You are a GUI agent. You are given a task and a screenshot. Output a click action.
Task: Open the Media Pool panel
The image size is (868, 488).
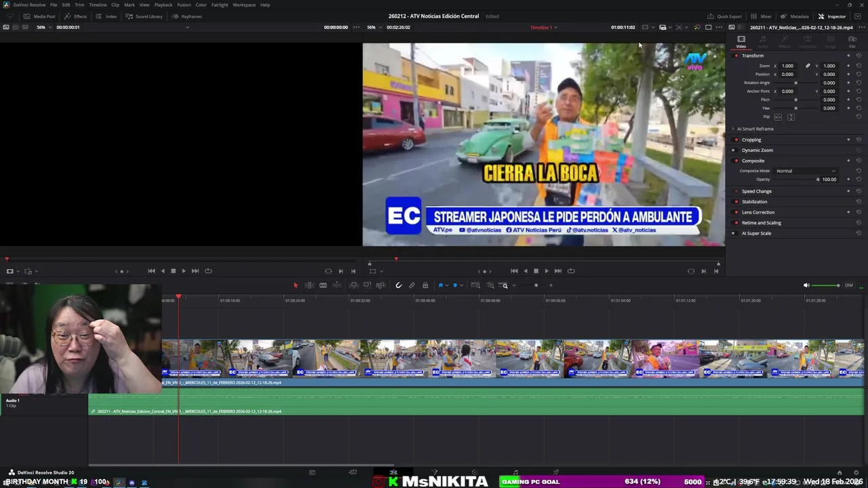(39, 16)
